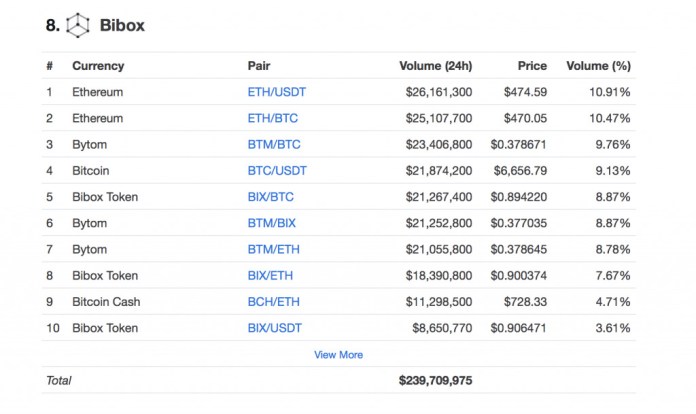Screen dimensions: 696x414
Task: Select Ethereum in the ETH/USDT row
Action: [98, 92]
